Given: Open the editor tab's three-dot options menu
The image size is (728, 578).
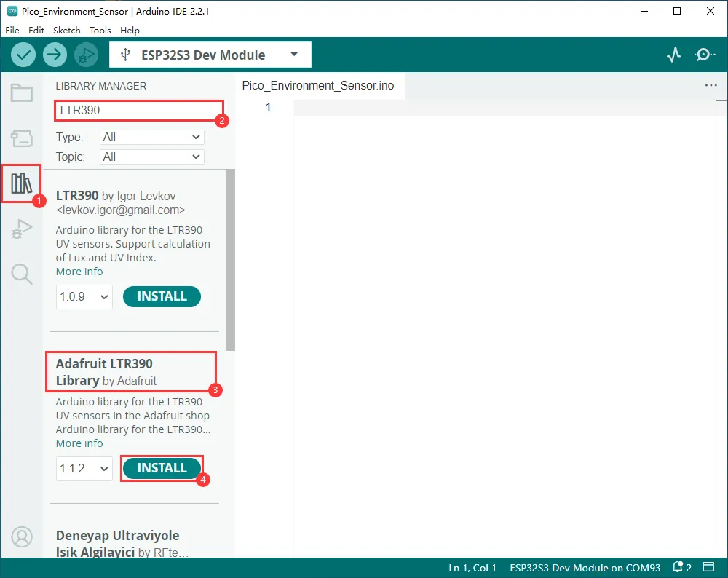Looking at the screenshot, I should 711,85.
